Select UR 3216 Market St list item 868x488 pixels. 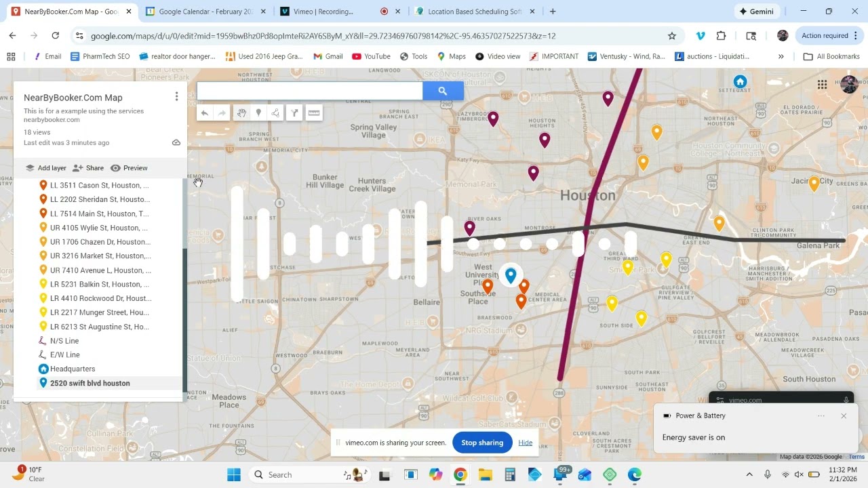click(100, 256)
